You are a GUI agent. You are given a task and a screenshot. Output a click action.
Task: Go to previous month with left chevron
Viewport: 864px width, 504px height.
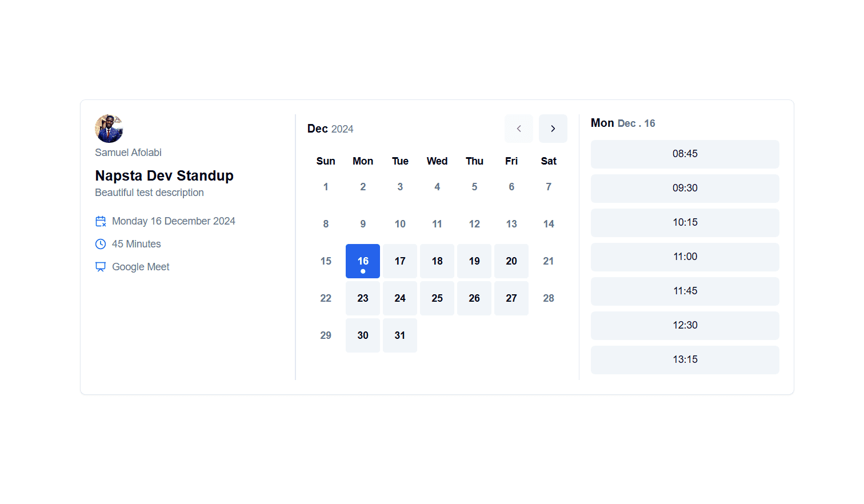pos(519,129)
